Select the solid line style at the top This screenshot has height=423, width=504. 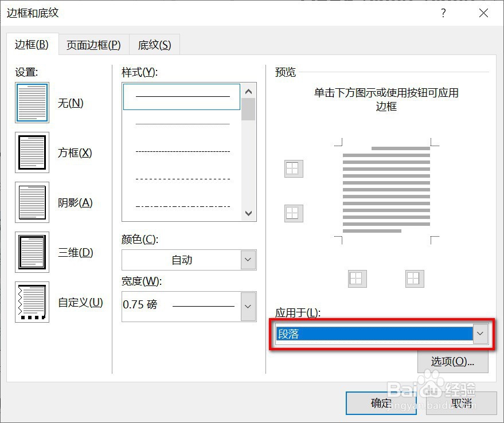coord(181,96)
